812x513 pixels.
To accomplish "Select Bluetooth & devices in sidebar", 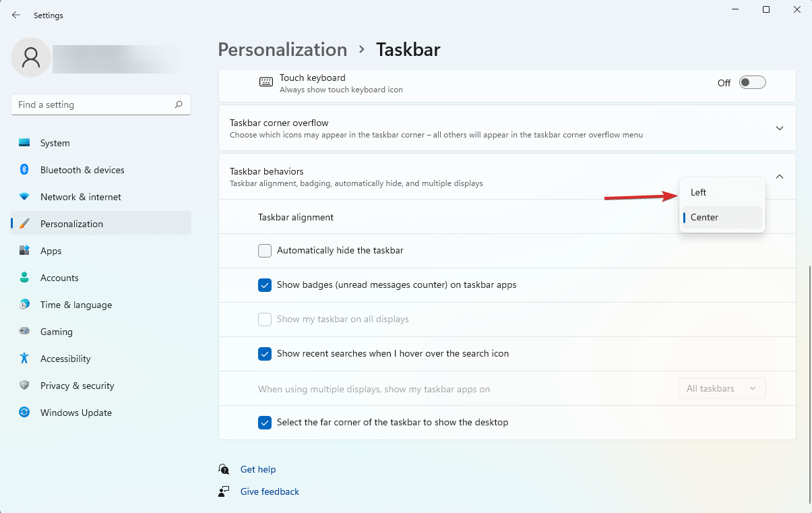I will (x=82, y=170).
